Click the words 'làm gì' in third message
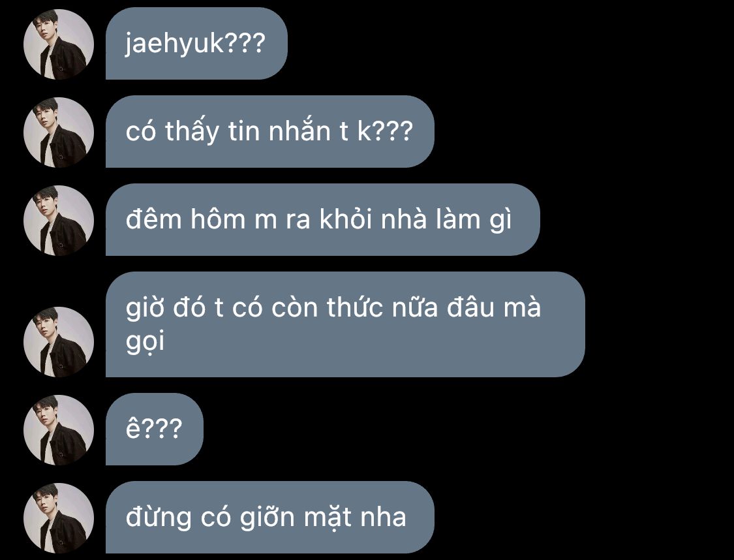 (474, 220)
